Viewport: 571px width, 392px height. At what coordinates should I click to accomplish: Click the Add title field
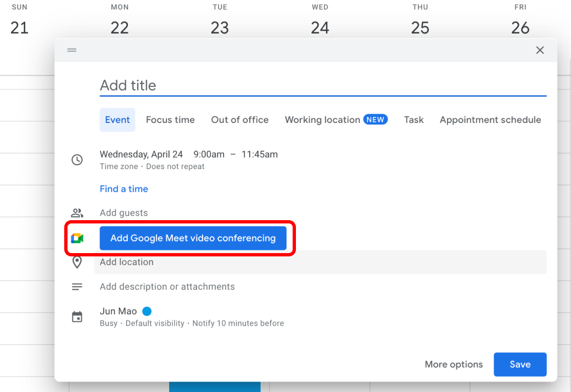(x=323, y=86)
